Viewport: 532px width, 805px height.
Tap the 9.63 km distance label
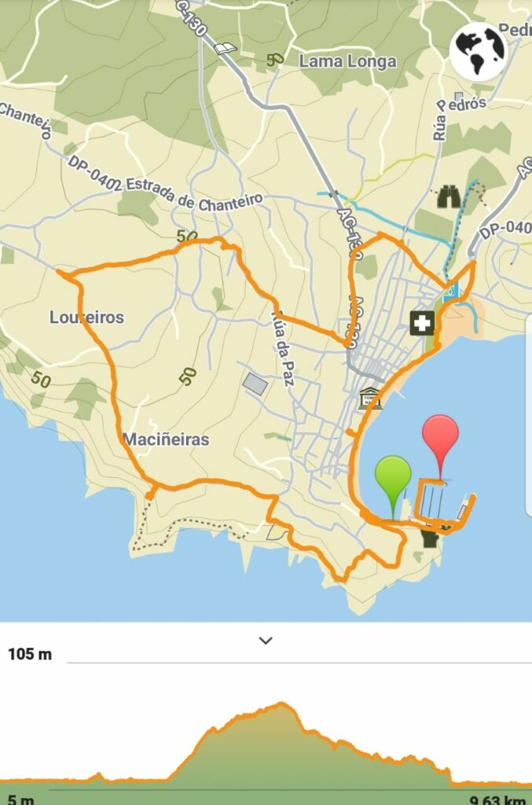click(x=497, y=799)
